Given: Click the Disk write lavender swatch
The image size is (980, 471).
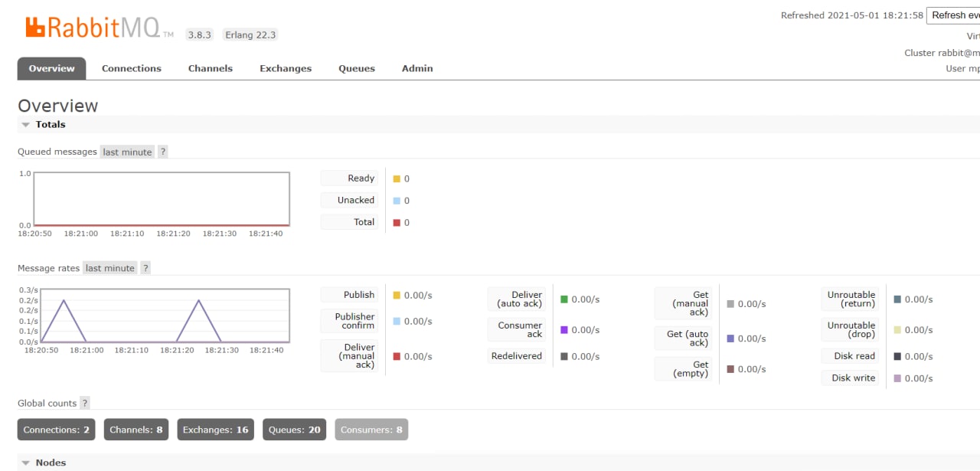Looking at the screenshot, I should [x=897, y=378].
